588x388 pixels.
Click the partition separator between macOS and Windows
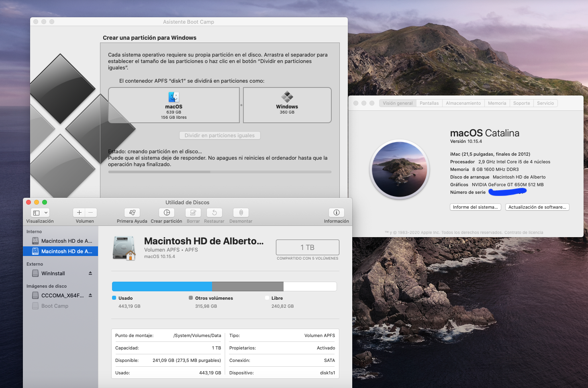pos(241,105)
